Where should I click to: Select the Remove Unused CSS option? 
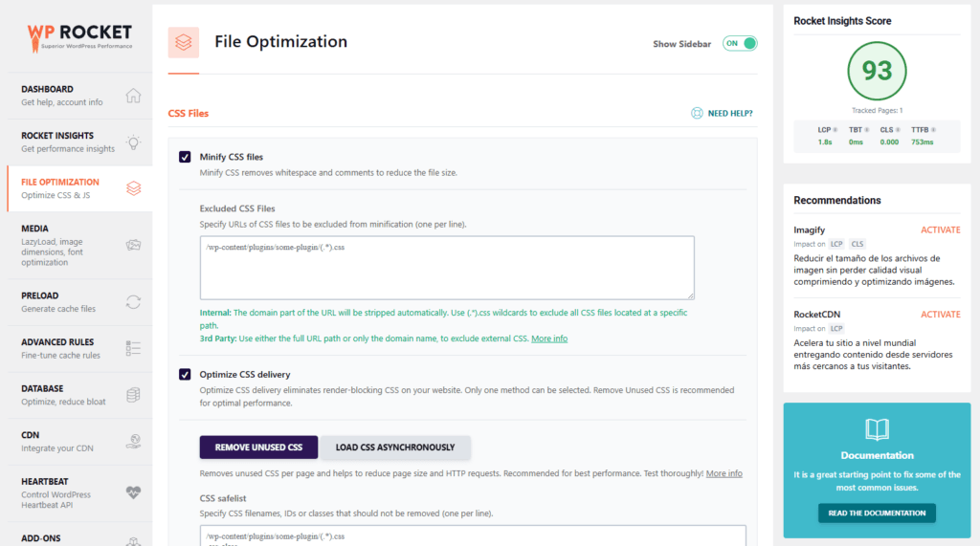coord(258,448)
